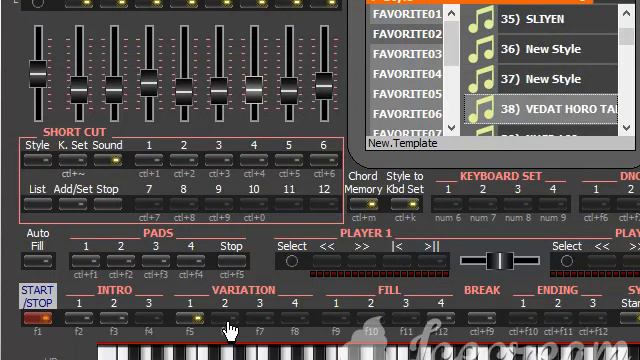Click the Pads Stop button (ctl+f5)
The image size is (640, 360).
pyautogui.click(x=232, y=261)
